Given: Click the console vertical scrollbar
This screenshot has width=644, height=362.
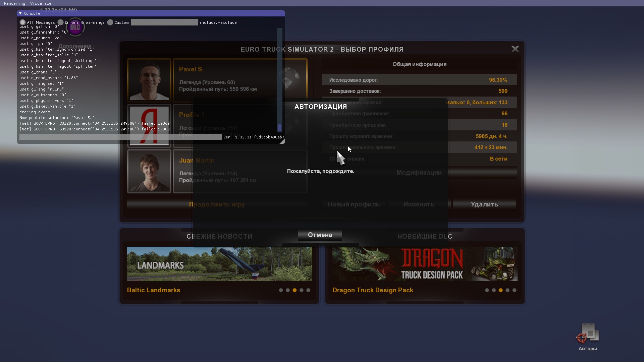Looking at the screenshot, I should 280,80.
